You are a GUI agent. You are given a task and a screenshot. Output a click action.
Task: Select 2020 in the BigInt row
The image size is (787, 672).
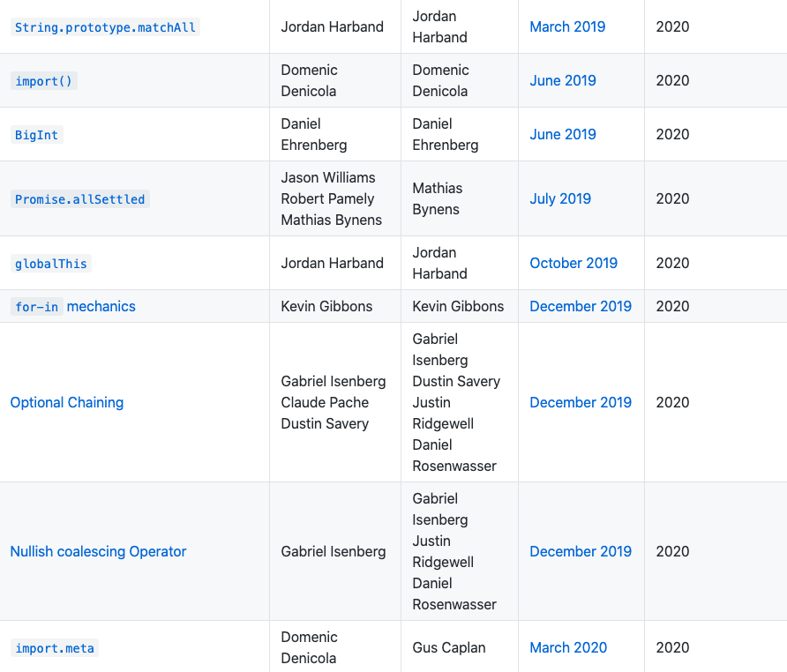point(672,134)
